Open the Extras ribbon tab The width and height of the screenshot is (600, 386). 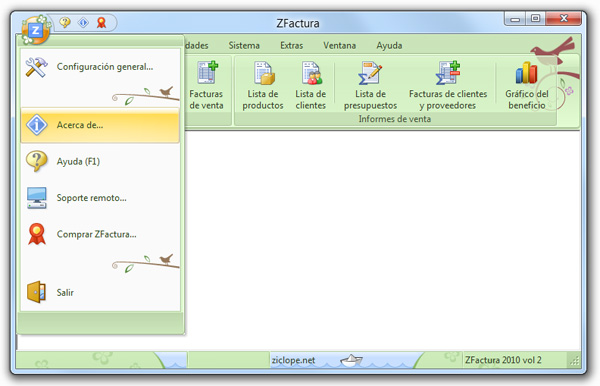292,46
